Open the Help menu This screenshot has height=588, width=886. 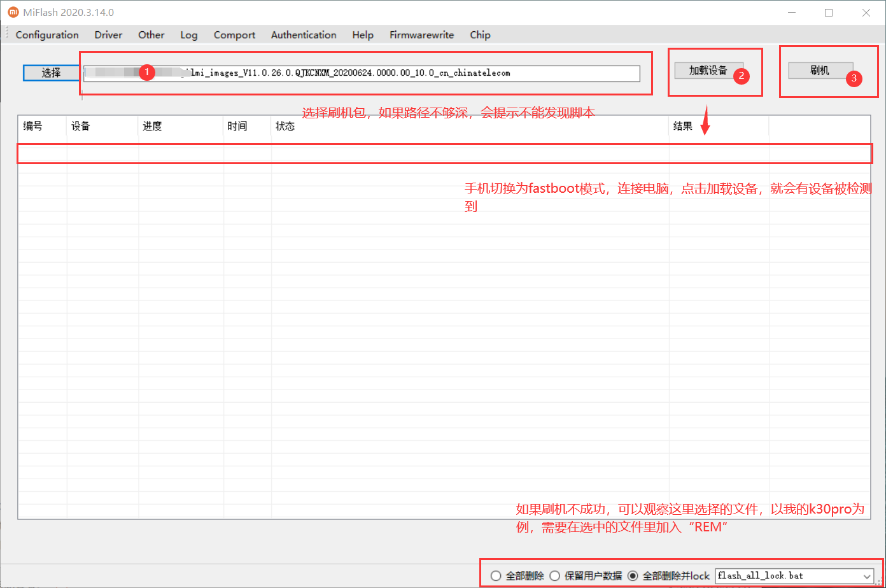(363, 35)
